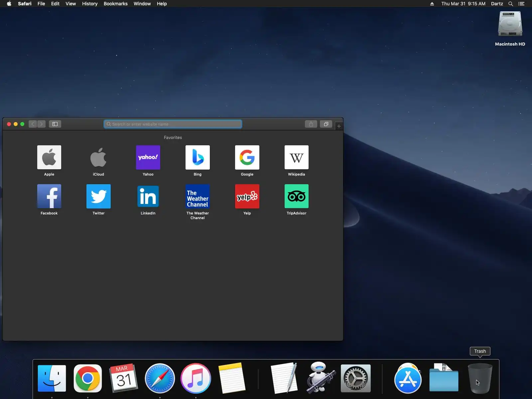Click the Safari compass icon in the Dock
This screenshot has height=399, width=532.
click(x=160, y=378)
